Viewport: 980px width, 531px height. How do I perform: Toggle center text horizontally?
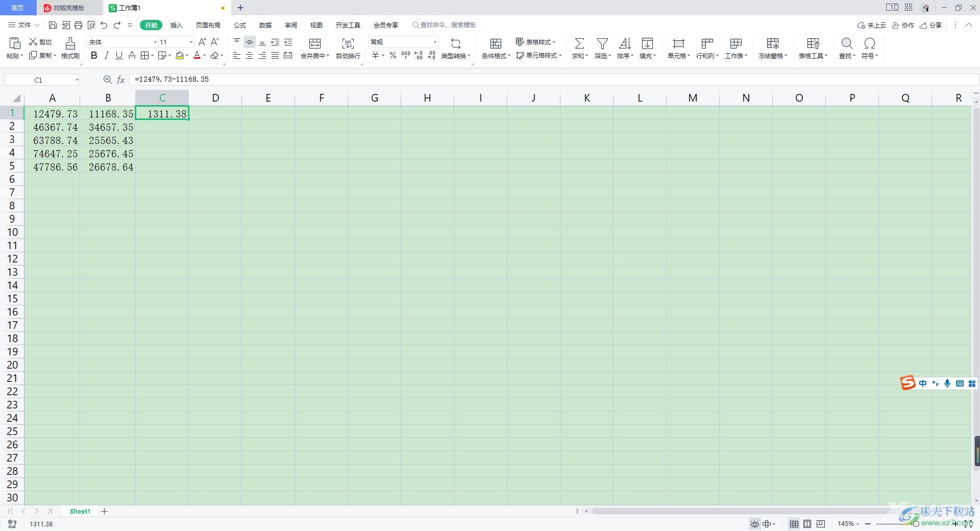[250, 55]
